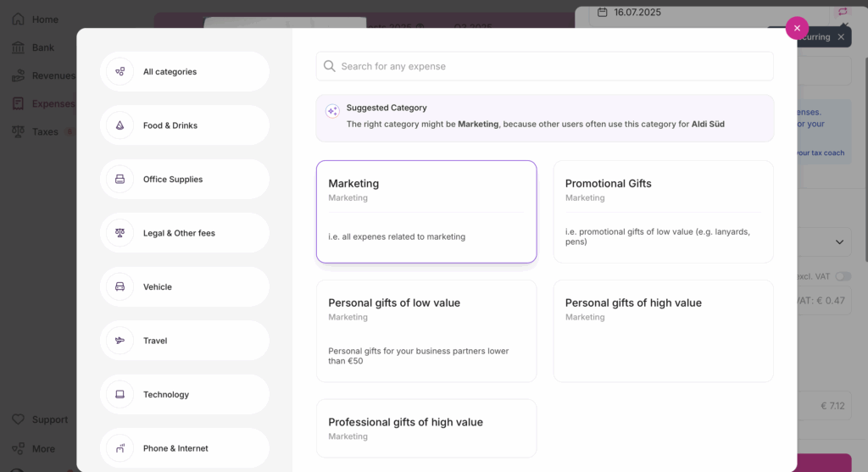Open the Technology laptop icon category

120,395
